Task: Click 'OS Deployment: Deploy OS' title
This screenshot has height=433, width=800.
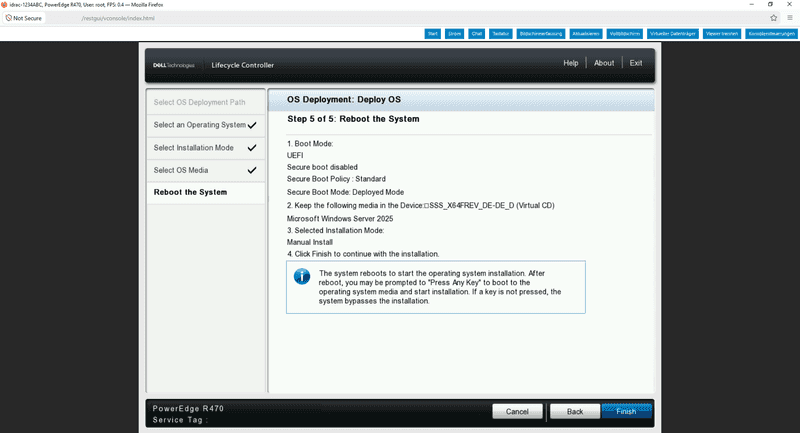Action: pos(344,99)
